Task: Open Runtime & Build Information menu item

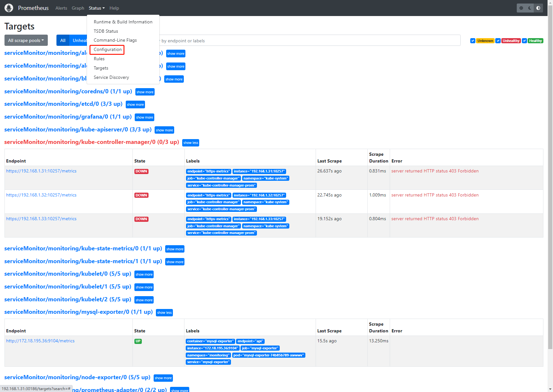Action: (123, 22)
